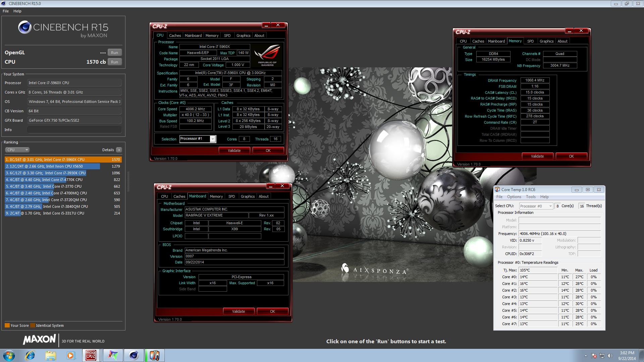
Task: Run the OpenGL benchmark
Action: click(114, 53)
